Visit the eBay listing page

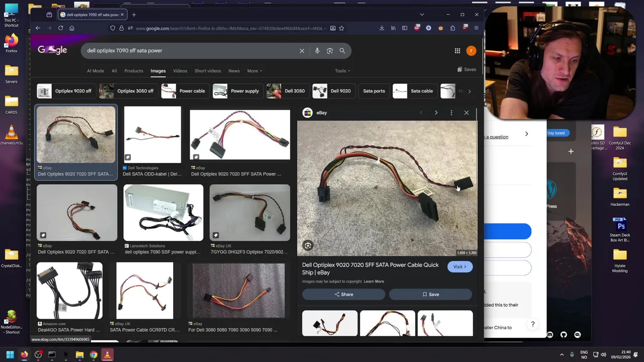pos(460,267)
